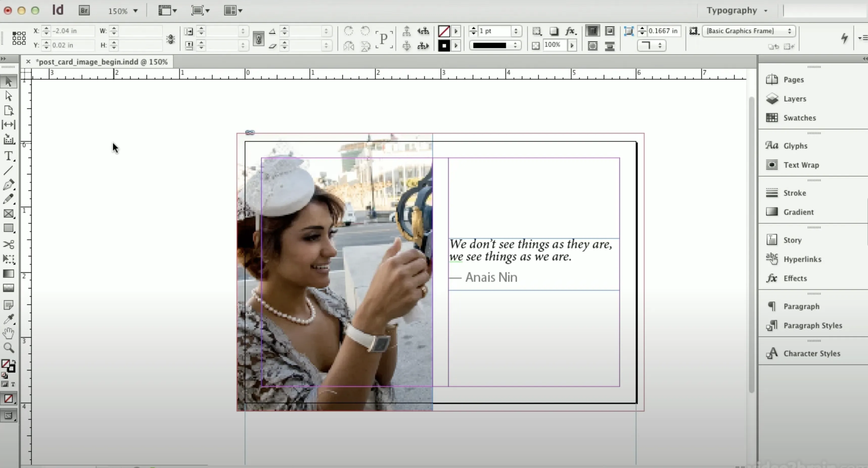Click the stroke color swatch in the control bar
The image size is (868, 468).
[x=444, y=46]
